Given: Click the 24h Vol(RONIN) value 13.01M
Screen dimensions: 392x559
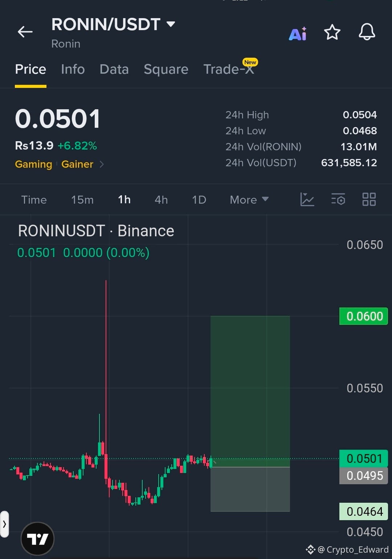Looking at the screenshot, I should click(x=359, y=147).
